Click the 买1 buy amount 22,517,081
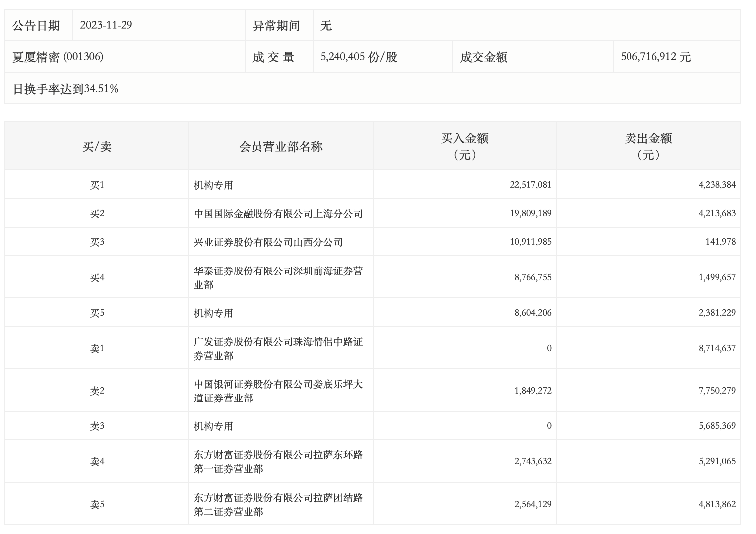Screen dimensions: 756x534 pyautogui.click(x=530, y=185)
